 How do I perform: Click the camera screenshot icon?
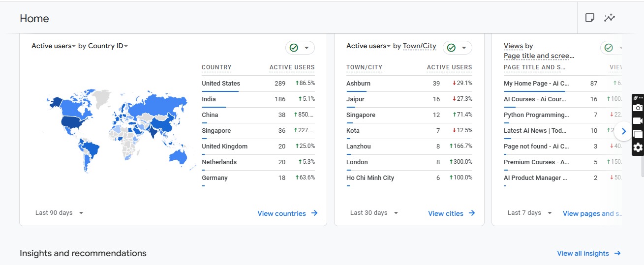[x=638, y=108]
